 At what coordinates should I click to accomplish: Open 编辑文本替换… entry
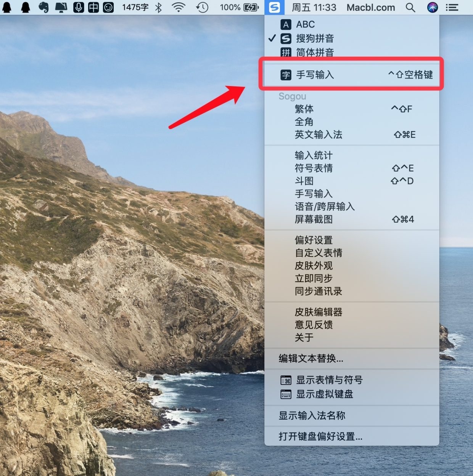[311, 359]
